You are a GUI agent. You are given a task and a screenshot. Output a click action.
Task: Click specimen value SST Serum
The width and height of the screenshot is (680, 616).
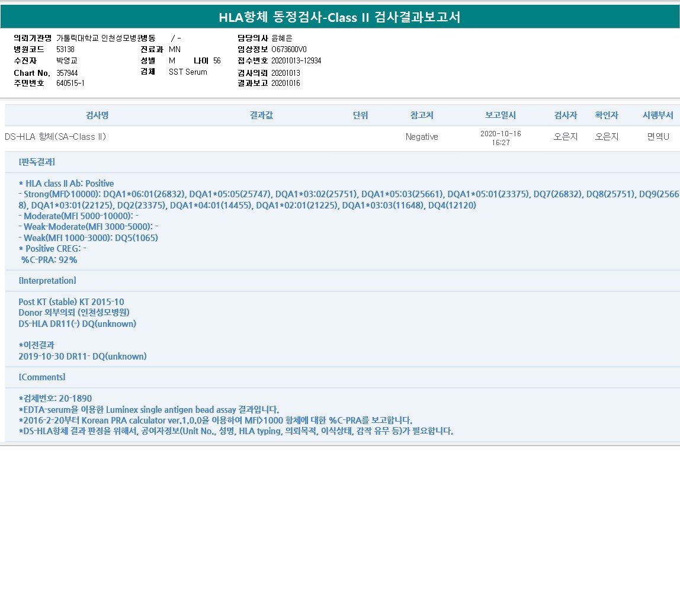tap(188, 72)
